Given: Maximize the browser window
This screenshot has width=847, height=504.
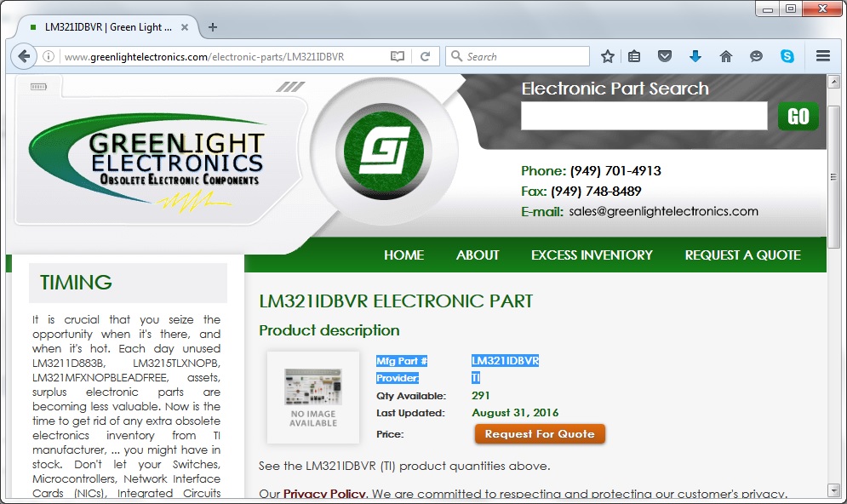Looking at the screenshot, I should pyautogui.click(x=790, y=9).
